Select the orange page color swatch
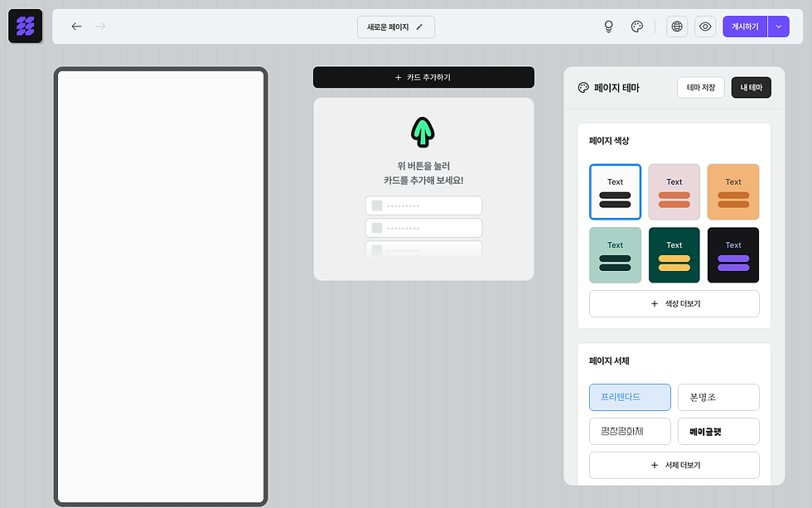Viewport: 812px width, 508px height. [733, 192]
